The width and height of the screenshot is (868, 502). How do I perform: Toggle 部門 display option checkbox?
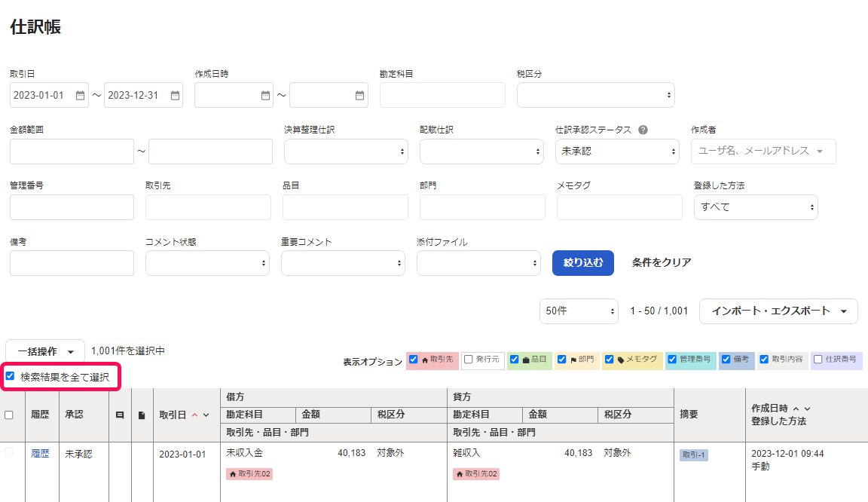(562, 359)
